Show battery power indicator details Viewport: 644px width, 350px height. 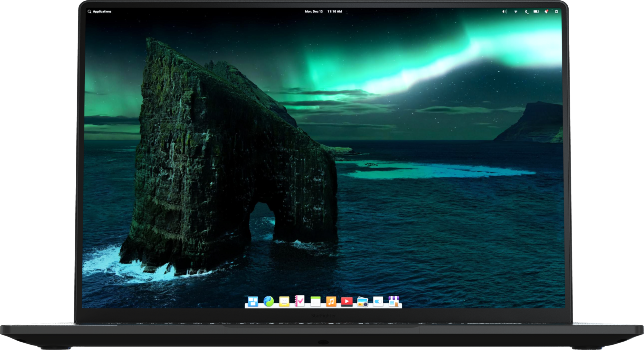point(536,12)
